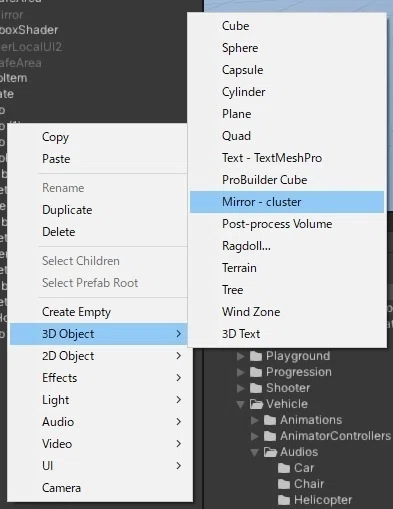This screenshot has height=509, width=393.
Task: Expand the Playground folder arrow
Action: [x=240, y=356]
